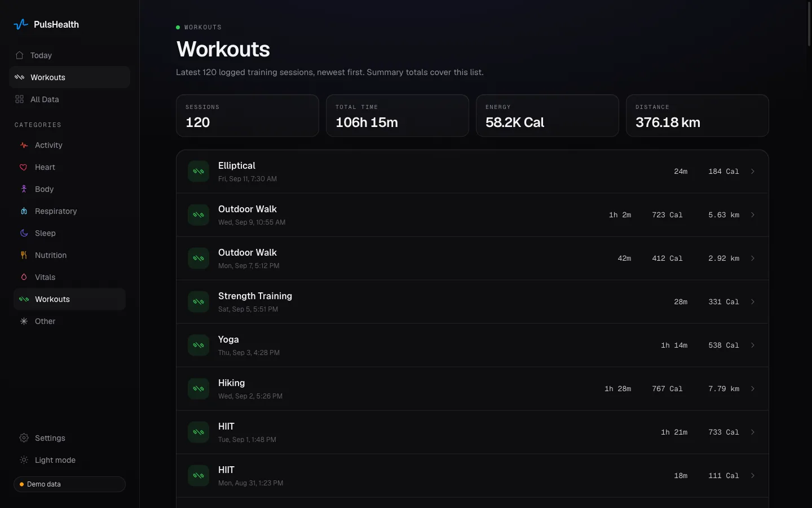Open the Settings link

click(x=69, y=438)
